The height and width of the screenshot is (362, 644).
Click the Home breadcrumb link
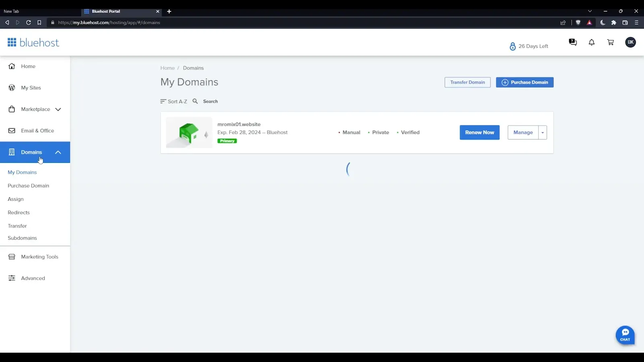pyautogui.click(x=167, y=68)
